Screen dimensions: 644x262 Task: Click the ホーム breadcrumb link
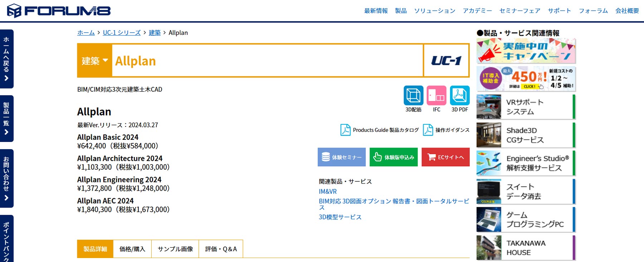[x=86, y=33]
